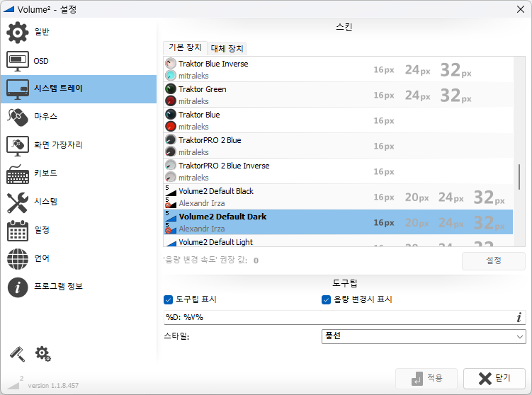This screenshot has height=395, width=532.
Task: Open the 프로그램 정보 info icon
Action: click(x=17, y=287)
